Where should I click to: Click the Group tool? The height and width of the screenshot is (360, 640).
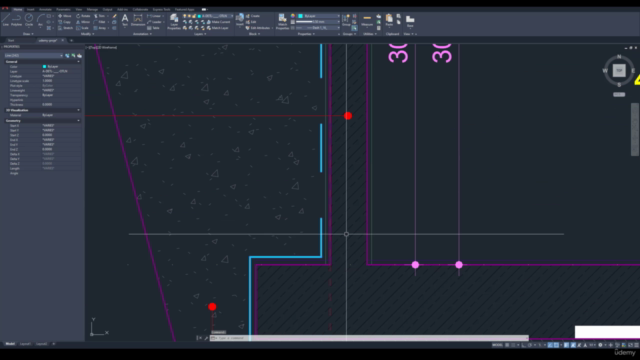tap(346, 20)
